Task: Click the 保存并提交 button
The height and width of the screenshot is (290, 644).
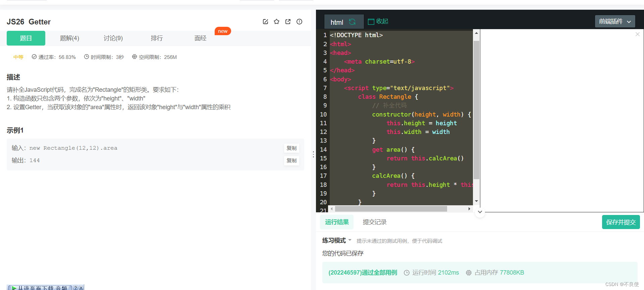Action: [621, 222]
